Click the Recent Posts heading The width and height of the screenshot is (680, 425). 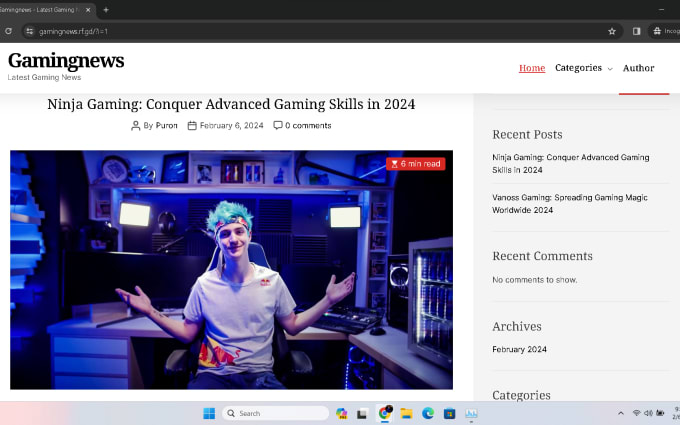click(527, 134)
